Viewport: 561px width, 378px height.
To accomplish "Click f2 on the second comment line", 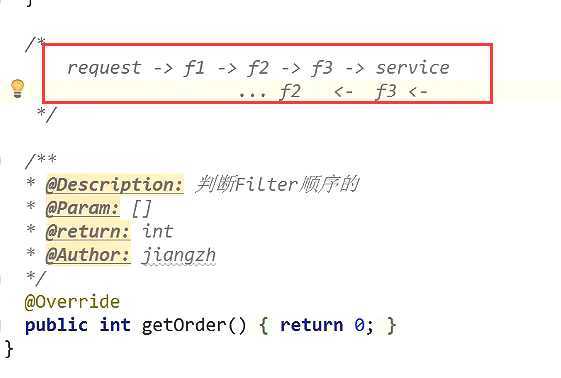I will [290, 91].
